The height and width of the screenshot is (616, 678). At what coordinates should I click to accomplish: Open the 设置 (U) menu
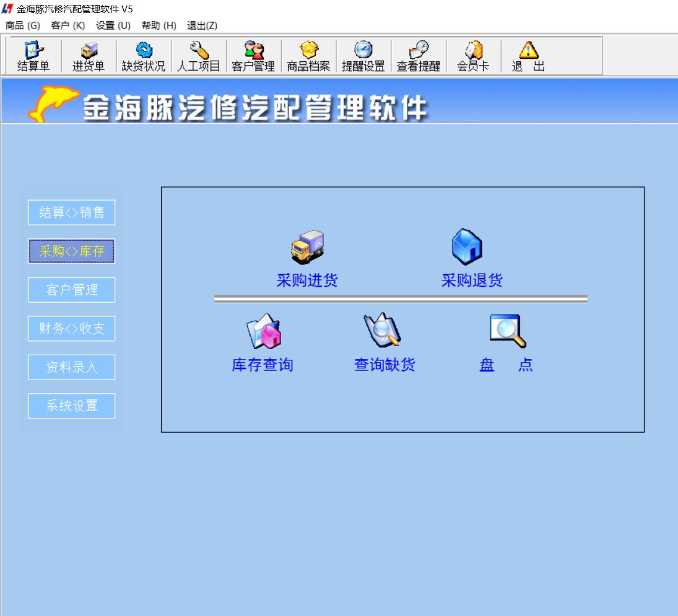[x=113, y=25]
